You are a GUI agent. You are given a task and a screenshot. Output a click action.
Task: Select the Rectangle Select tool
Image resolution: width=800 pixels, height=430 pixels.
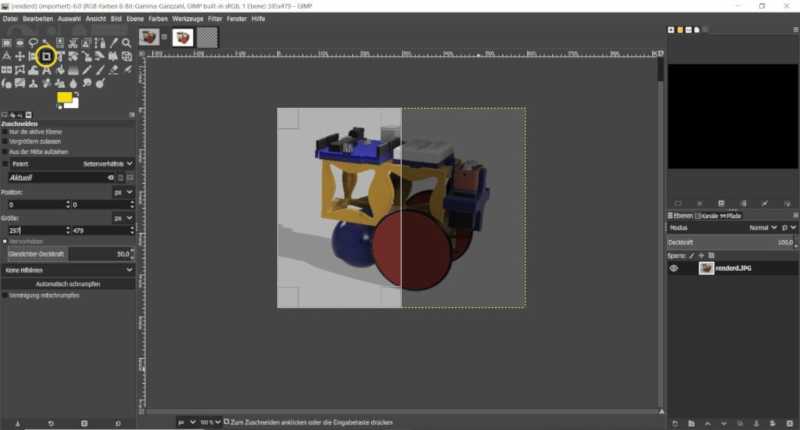tap(7, 43)
